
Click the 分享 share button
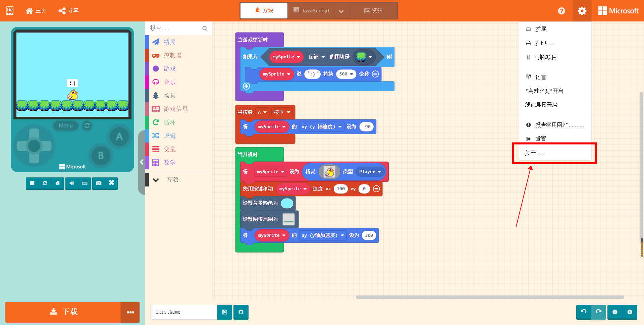pyautogui.click(x=68, y=11)
